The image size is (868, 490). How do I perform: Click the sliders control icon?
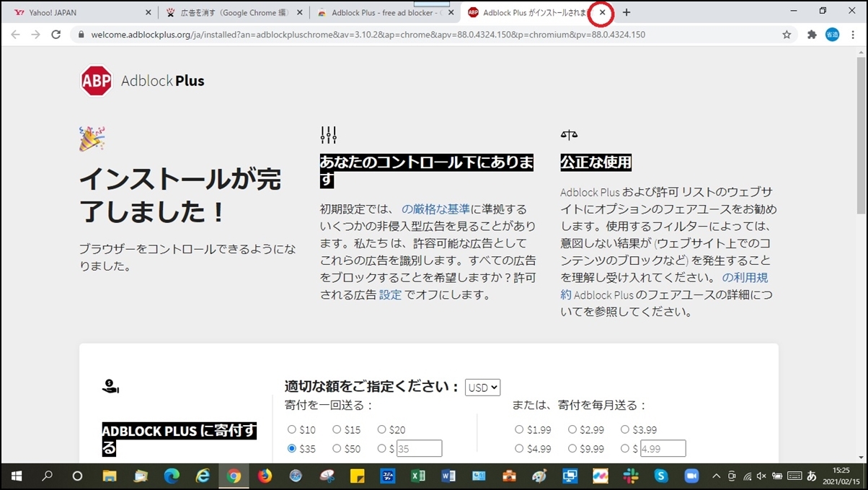328,135
